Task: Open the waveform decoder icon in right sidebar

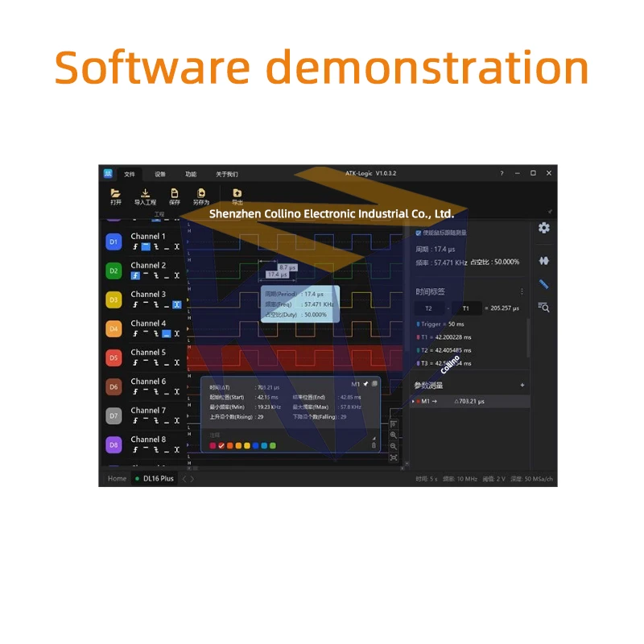Action: pos(544,260)
